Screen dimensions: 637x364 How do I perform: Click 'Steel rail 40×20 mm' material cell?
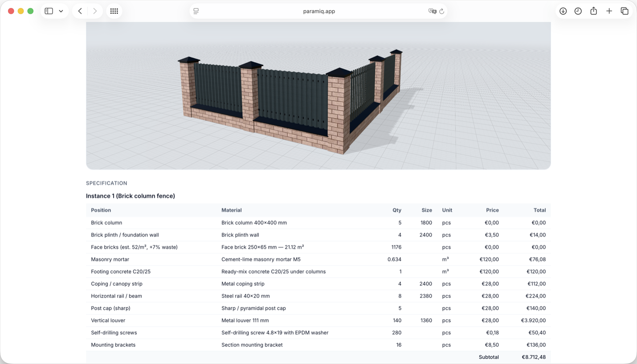click(x=245, y=296)
